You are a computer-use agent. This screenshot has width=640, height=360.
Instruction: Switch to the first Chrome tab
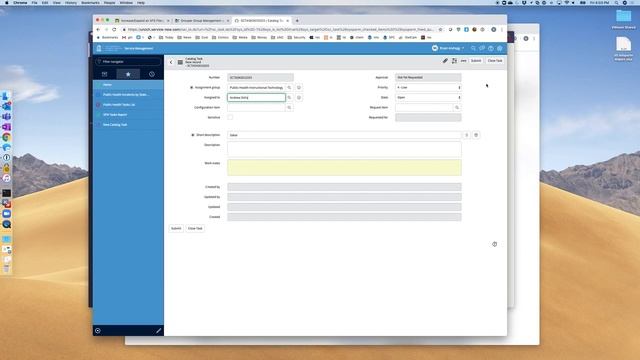tap(142, 20)
